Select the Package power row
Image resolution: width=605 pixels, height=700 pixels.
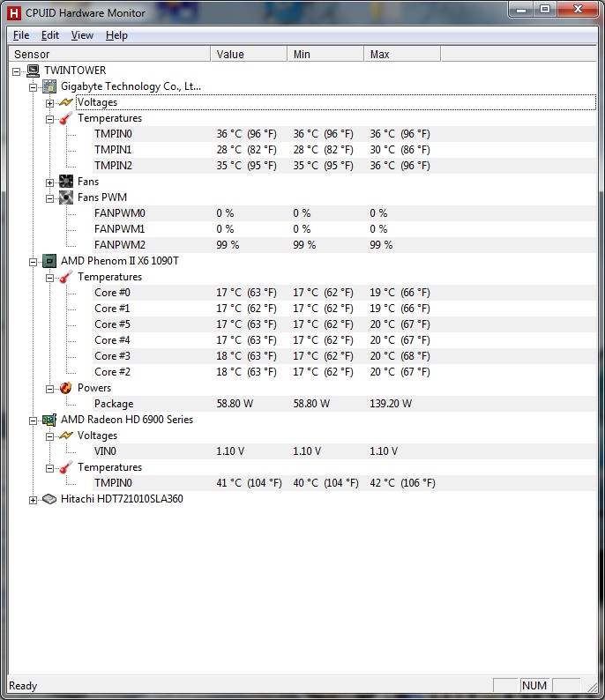pyautogui.click(x=344, y=404)
